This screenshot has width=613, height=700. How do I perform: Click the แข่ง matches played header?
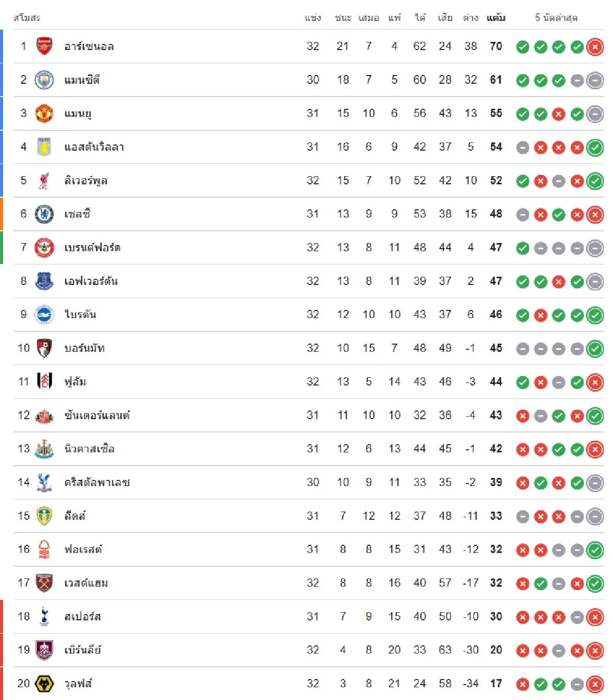point(313,18)
